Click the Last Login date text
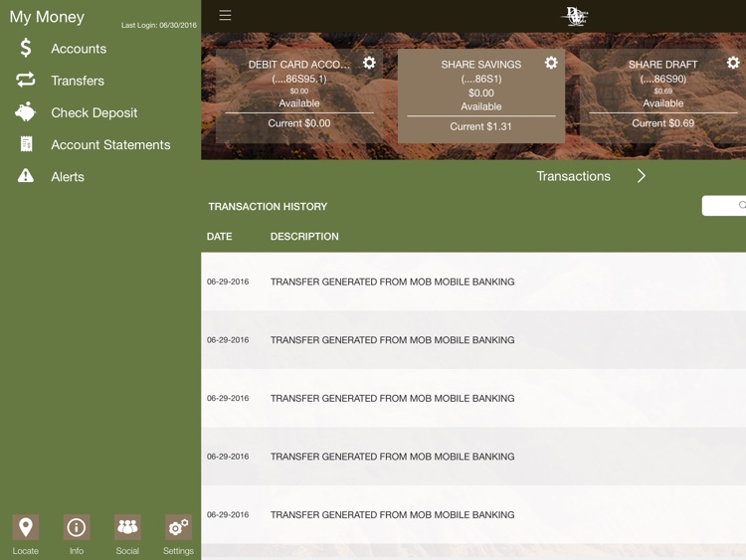 pyautogui.click(x=159, y=25)
